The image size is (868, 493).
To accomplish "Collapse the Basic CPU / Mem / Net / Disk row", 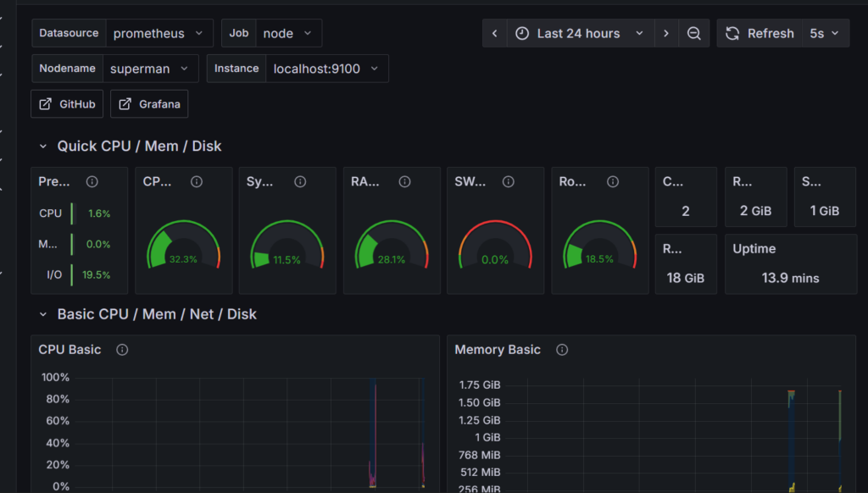I will [43, 314].
